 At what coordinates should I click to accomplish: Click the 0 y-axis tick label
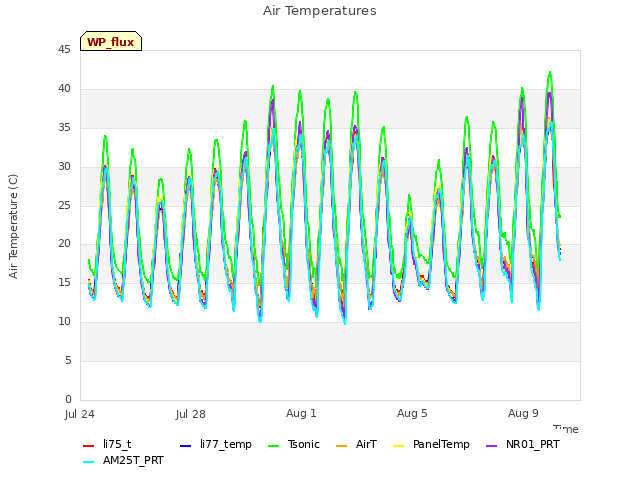click(x=68, y=399)
